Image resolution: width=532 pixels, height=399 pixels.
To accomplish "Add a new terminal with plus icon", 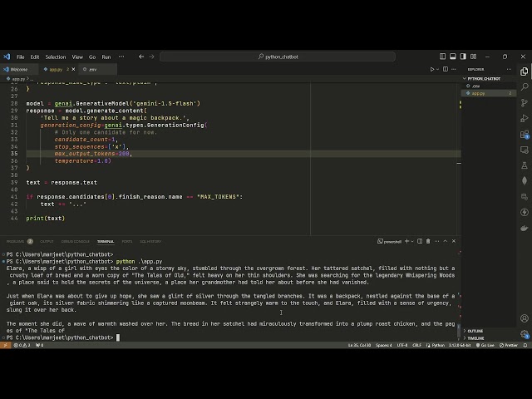I will coord(406,241).
